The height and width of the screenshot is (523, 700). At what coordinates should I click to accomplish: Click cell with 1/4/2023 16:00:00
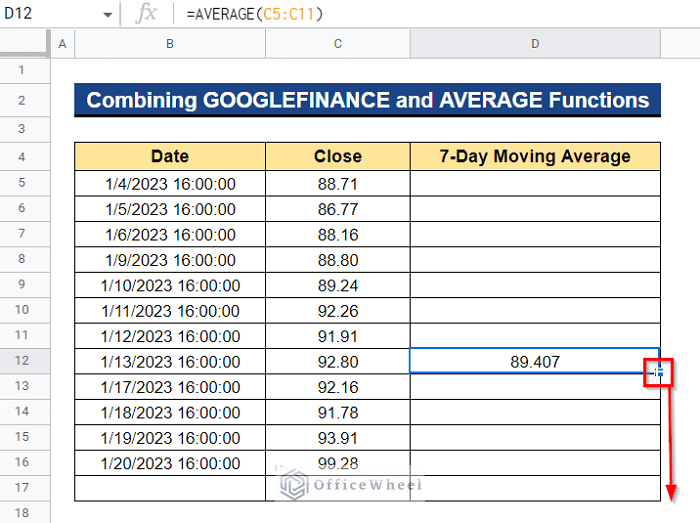pyautogui.click(x=170, y=183)
